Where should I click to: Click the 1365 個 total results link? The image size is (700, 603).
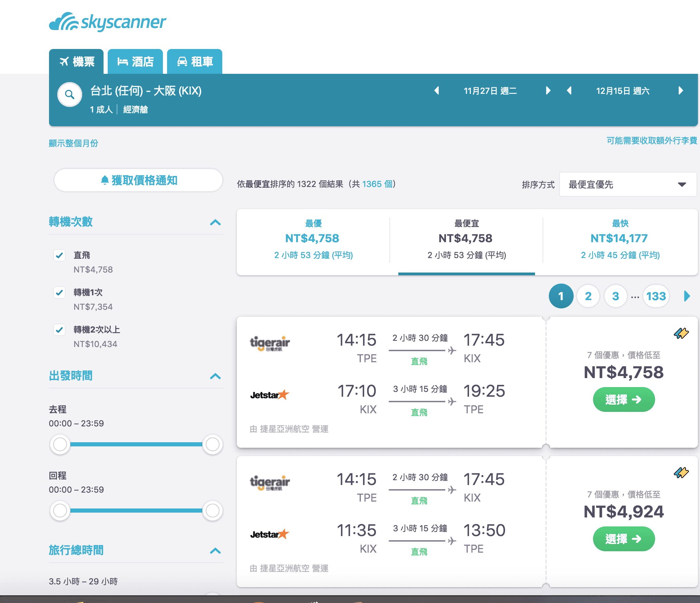(377, 184)
